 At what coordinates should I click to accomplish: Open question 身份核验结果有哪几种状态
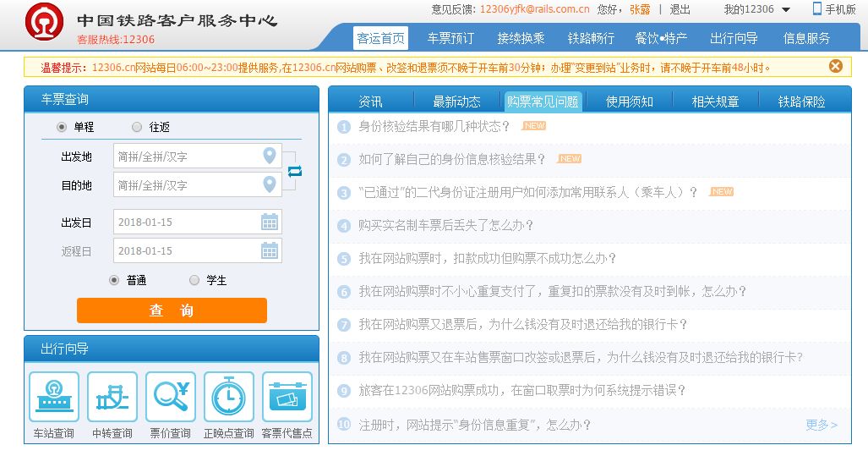[434, 126]
